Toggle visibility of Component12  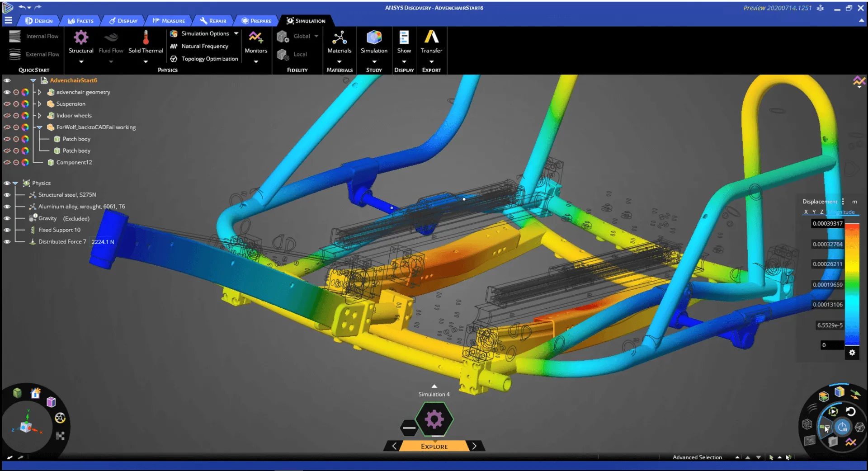7,162
